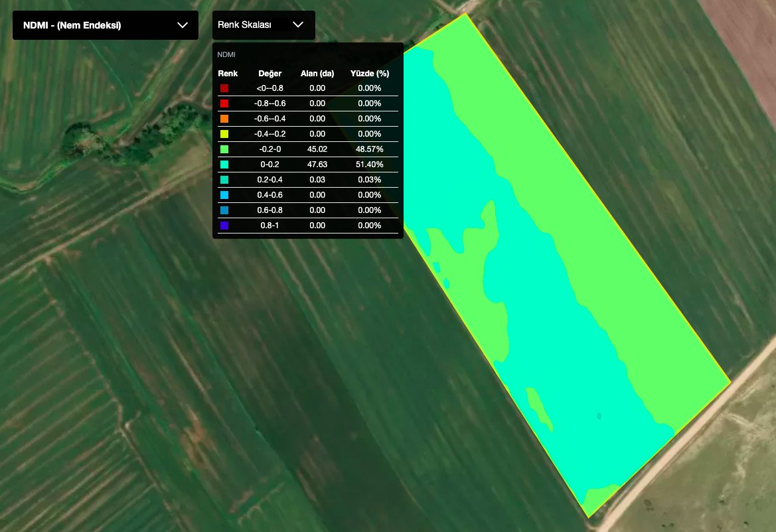Click the yellow -0.4--0.2 color swatch
Viewport: 776px width, 532px height.
pos(224,134)
